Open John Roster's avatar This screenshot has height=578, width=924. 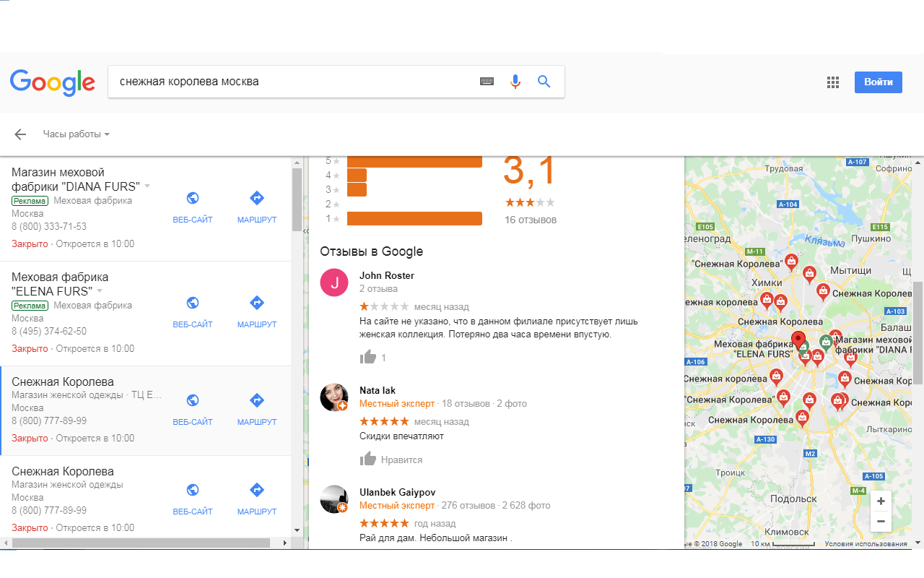click(334, 282)
